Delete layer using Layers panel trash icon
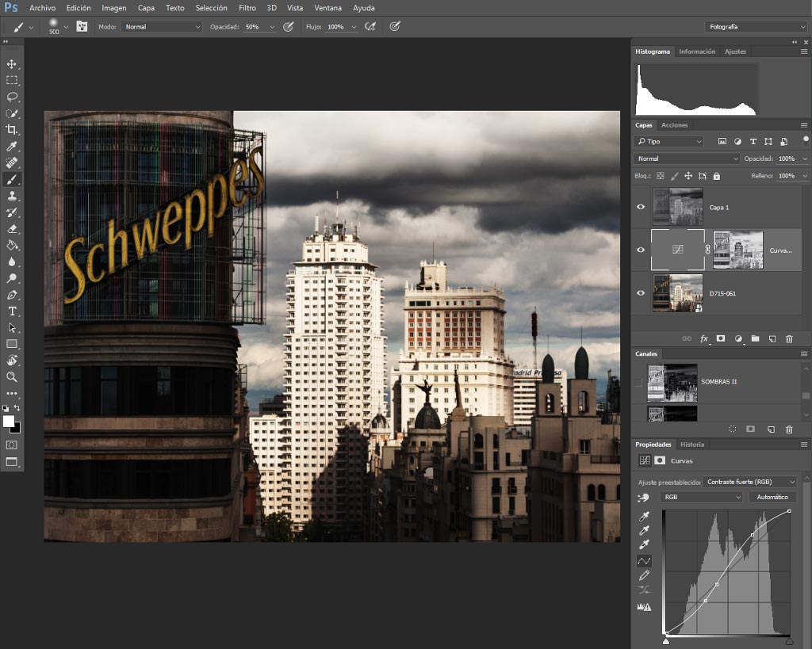Image resolution: width=812 pixels, height=649 pixels. pos(789,339)
